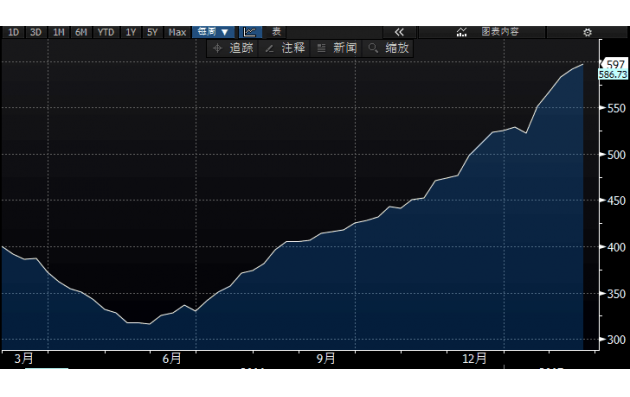Select the line chart view icon
Viewport: 630px width, 397px height.
(250, 32)
